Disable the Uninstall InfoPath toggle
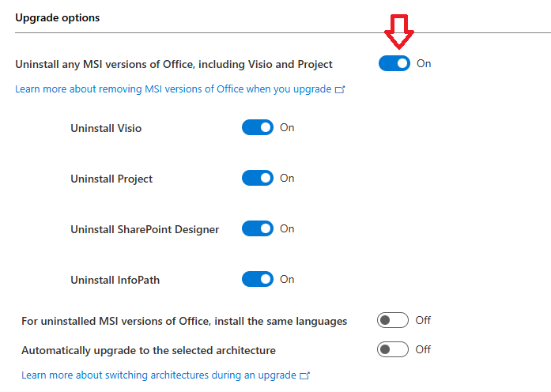The image size is (551, 392). click(x=257, y=279)
